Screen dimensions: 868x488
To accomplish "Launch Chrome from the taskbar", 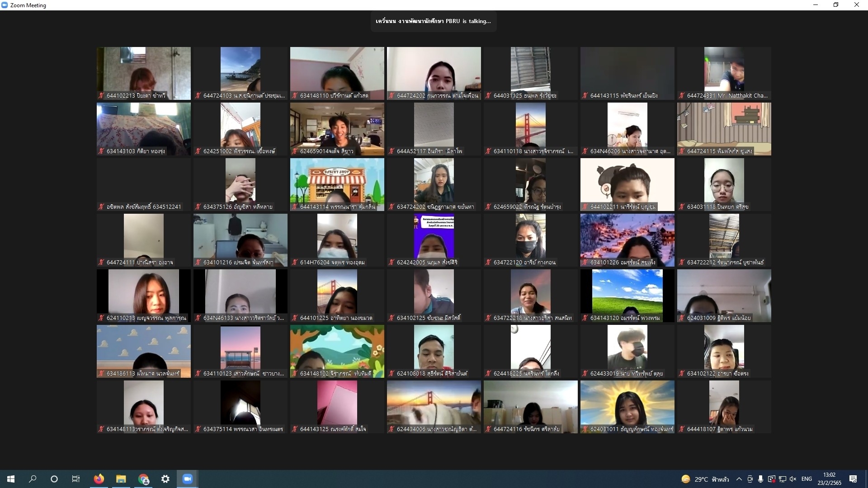I will [143, 479].
